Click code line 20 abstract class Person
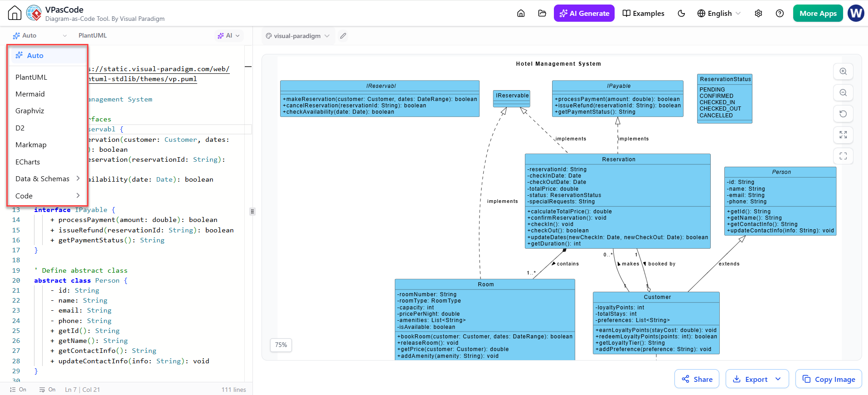This screenshot has height=395, width=868. tap(81, 280)
